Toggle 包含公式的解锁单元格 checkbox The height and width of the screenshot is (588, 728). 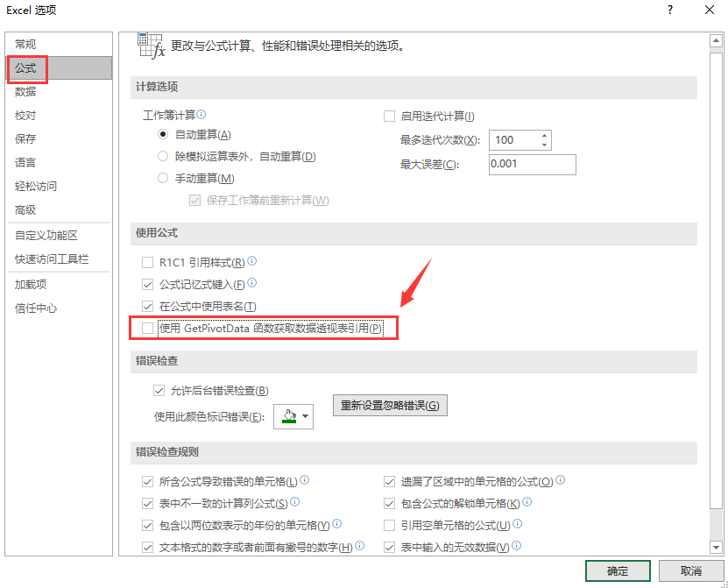click(x=390, y=504)
